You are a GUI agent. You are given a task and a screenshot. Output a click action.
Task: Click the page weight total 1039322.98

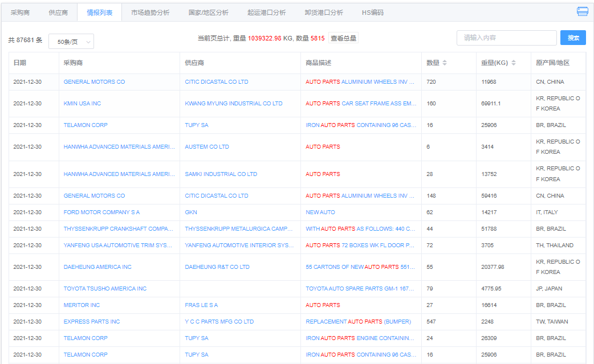coord(265,38)
